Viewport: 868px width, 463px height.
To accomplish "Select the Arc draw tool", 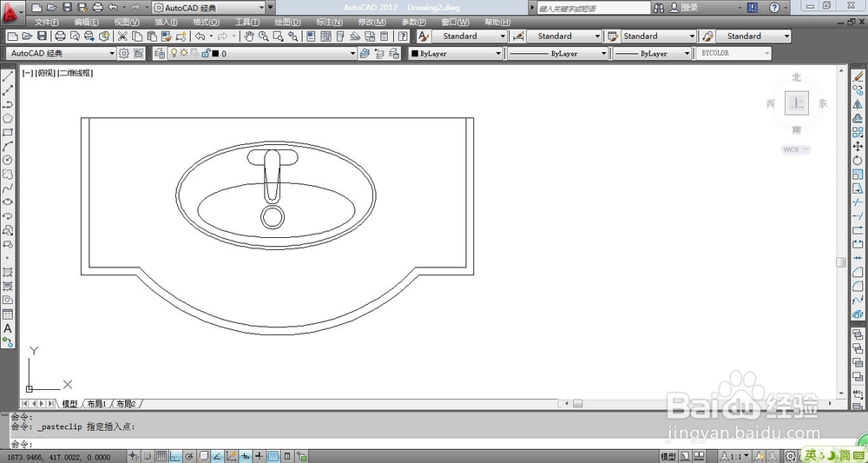I will (8, 146).
